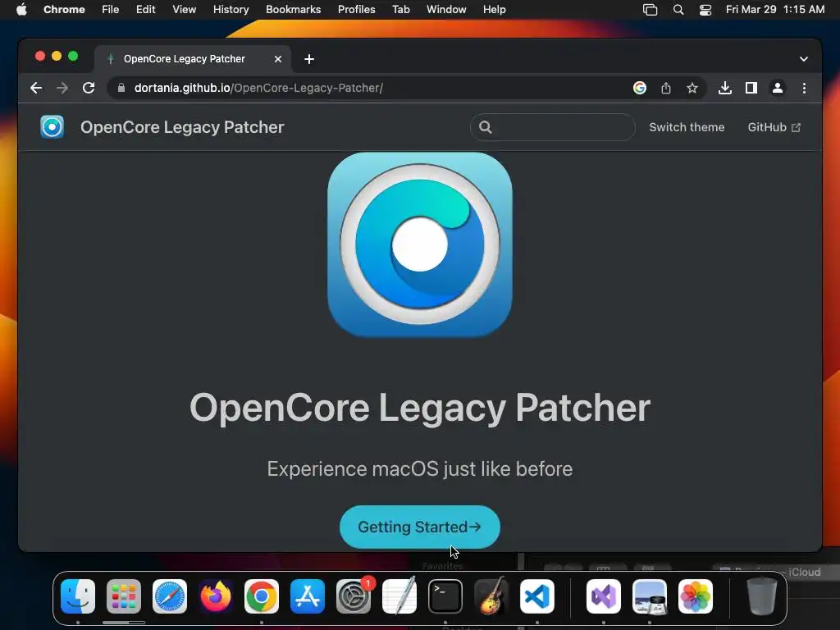
Task: Click the Getting Started button
Action: click(420, 527)
